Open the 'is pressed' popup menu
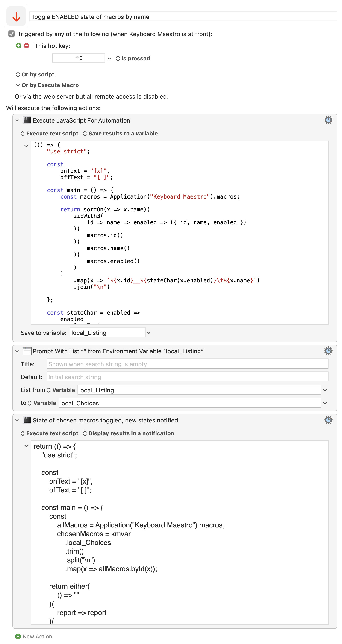Image resolution: width=342 pixels, height=644 pixels. coord(133,59)
